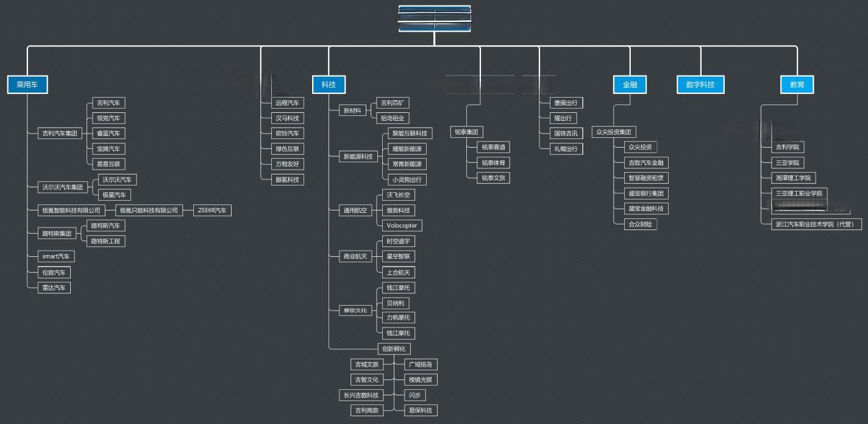Select the 科技 category node
This screenshot has width=868, height=424.
tap(329, 85)
